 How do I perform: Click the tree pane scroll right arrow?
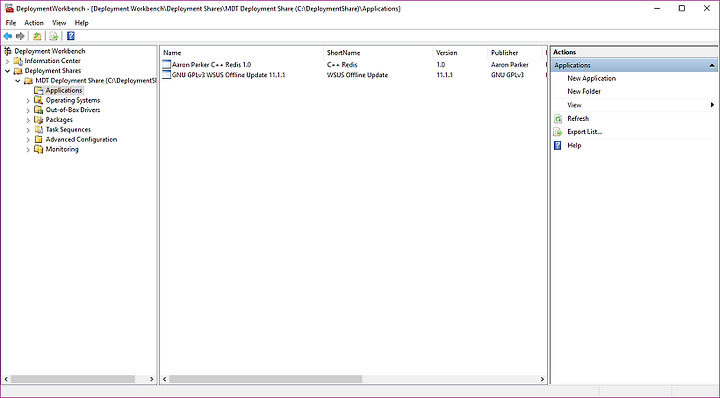click(x=152, y=379)
